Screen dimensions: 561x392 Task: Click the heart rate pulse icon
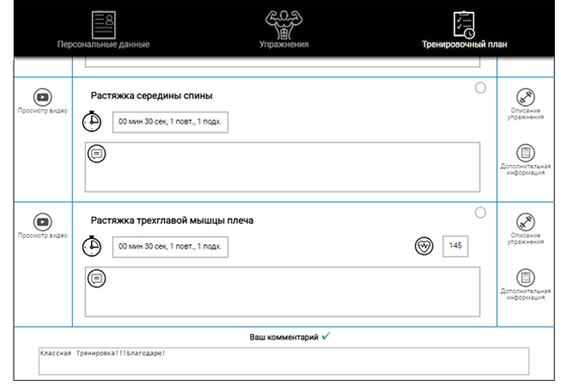[x=424, y=246]
